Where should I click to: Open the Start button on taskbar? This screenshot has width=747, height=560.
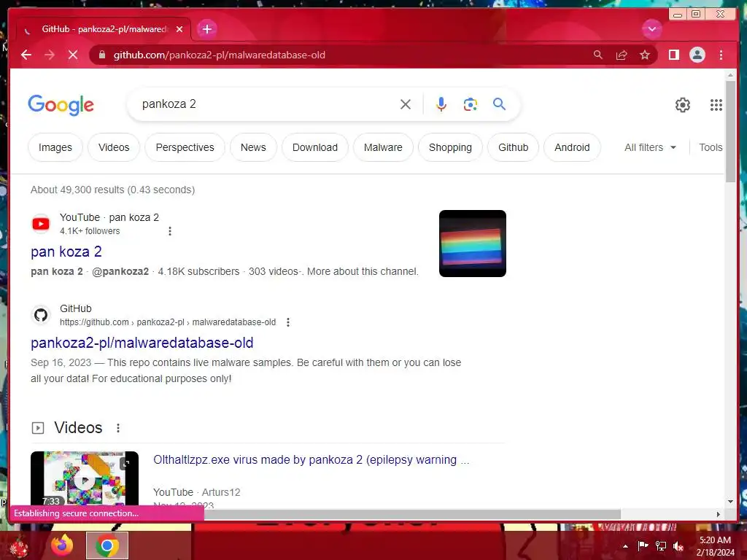[18, 547]
